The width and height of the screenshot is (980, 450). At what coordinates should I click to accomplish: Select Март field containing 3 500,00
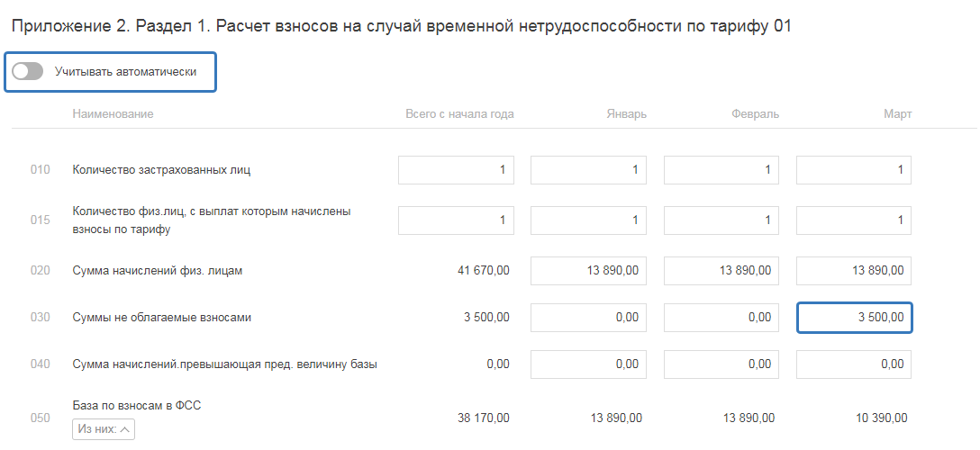point(854,317)
